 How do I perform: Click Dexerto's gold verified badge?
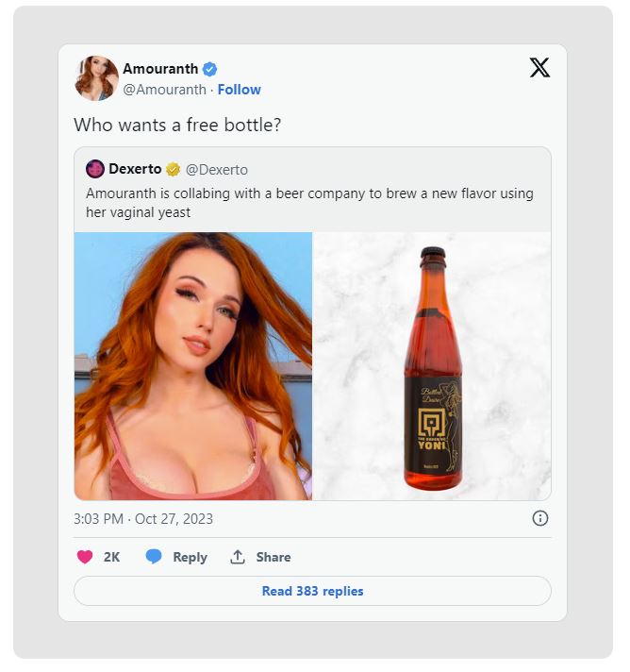pyautogui.click(x=173, y=169)
